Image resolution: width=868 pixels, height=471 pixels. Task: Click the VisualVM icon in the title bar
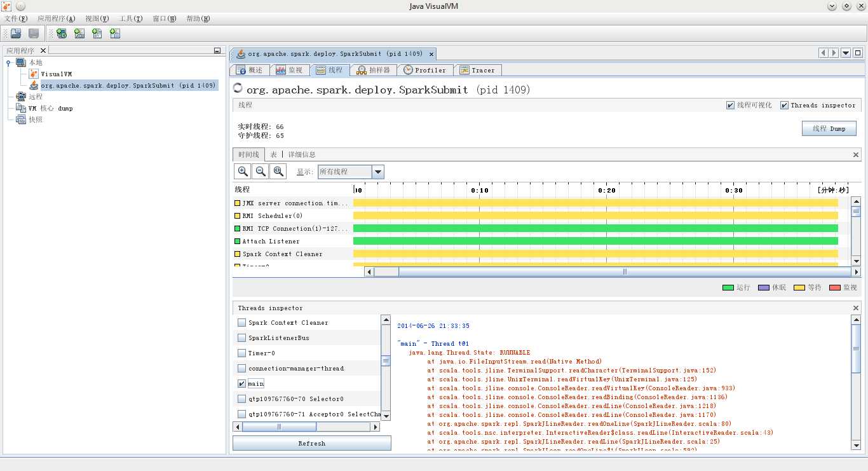pyautogui.click(x=6, y=6)
